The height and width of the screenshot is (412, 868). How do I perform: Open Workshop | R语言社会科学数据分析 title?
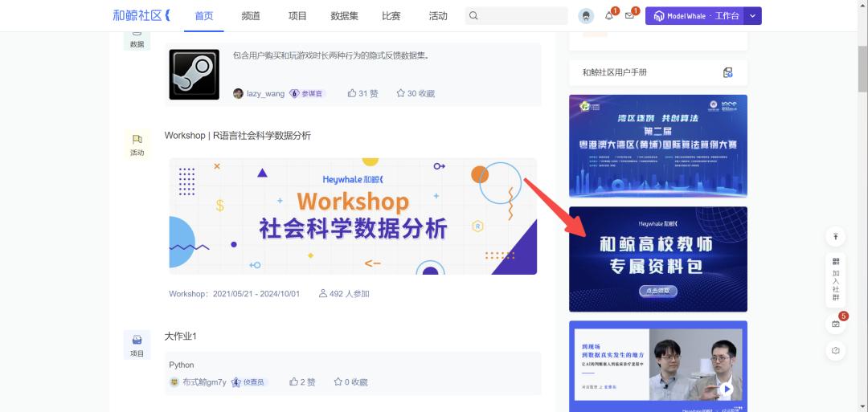coord(237,136)
